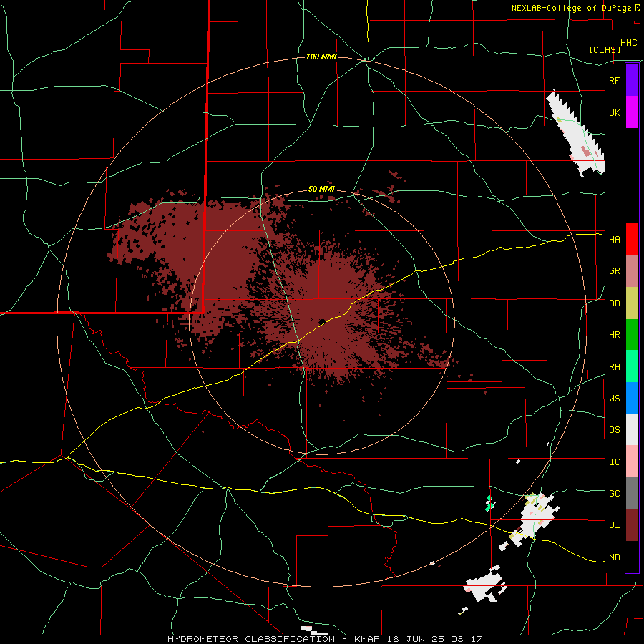
Task: Click the 50 NMI range ring label
Action: point(321,190)
